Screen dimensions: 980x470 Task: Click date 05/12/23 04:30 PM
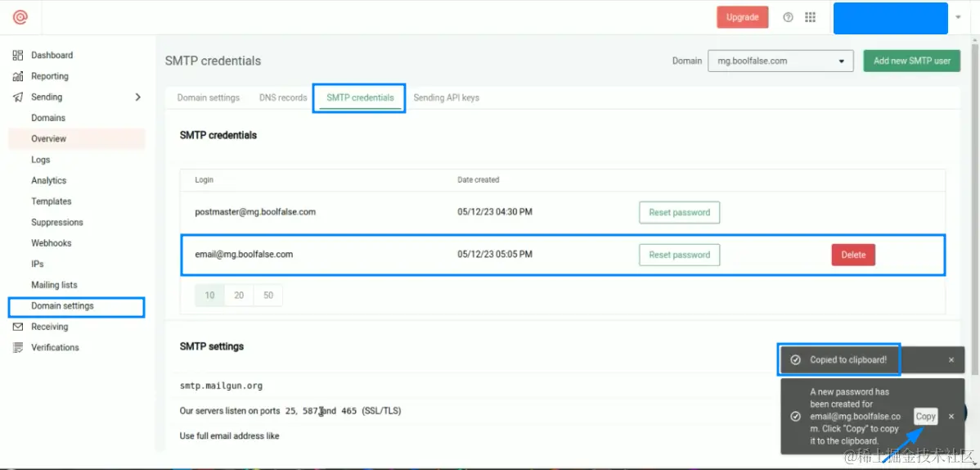pos(495,212)
